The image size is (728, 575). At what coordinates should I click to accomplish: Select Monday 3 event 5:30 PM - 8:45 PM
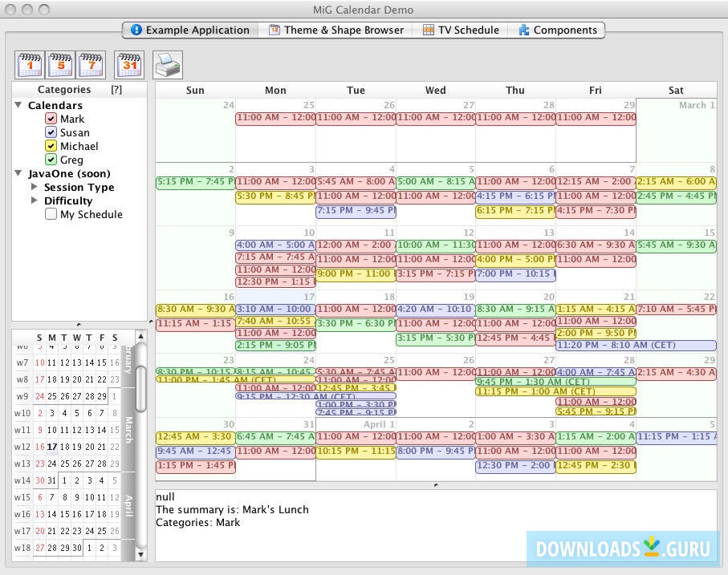[x=276, y=196]
